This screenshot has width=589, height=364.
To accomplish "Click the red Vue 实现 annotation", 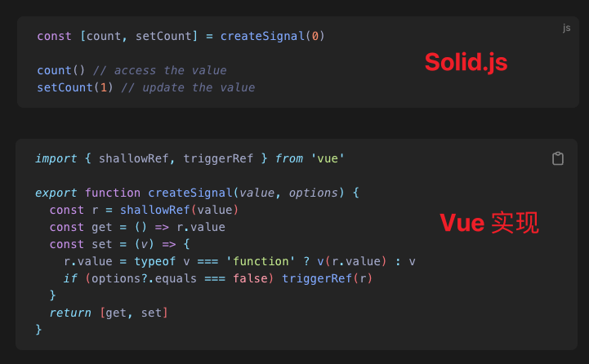I will 489,223.
